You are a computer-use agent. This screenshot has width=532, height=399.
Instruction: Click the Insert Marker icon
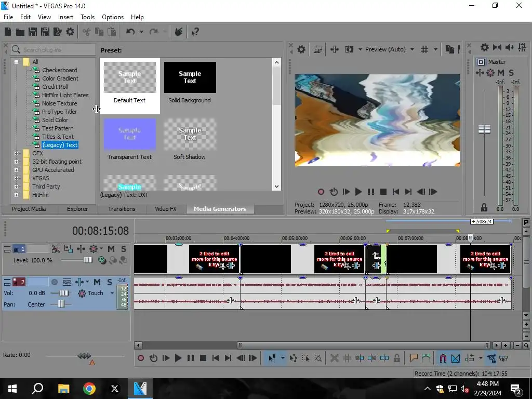(x=414, y=358)
